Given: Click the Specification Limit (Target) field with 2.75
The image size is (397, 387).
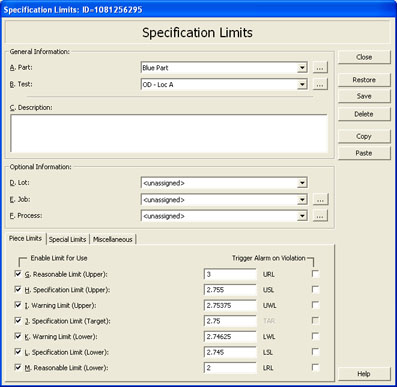Looking at the screenshot, I should 230,321.
